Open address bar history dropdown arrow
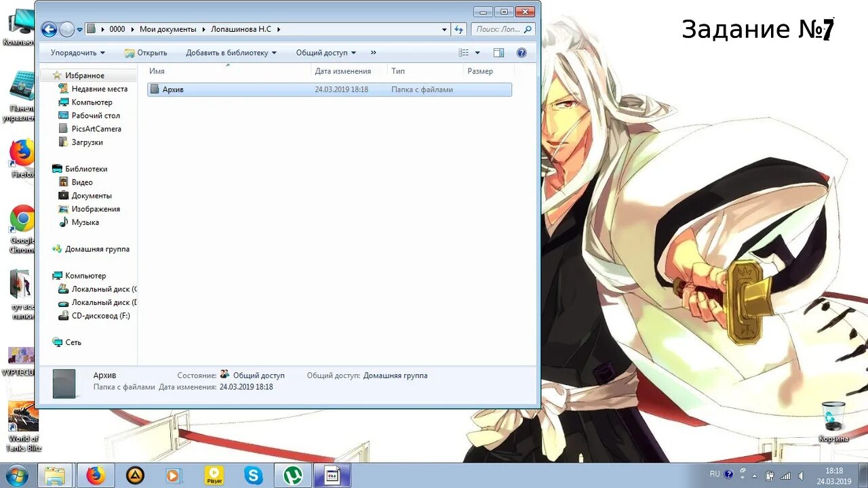868x488 pixels. [445, 30]
